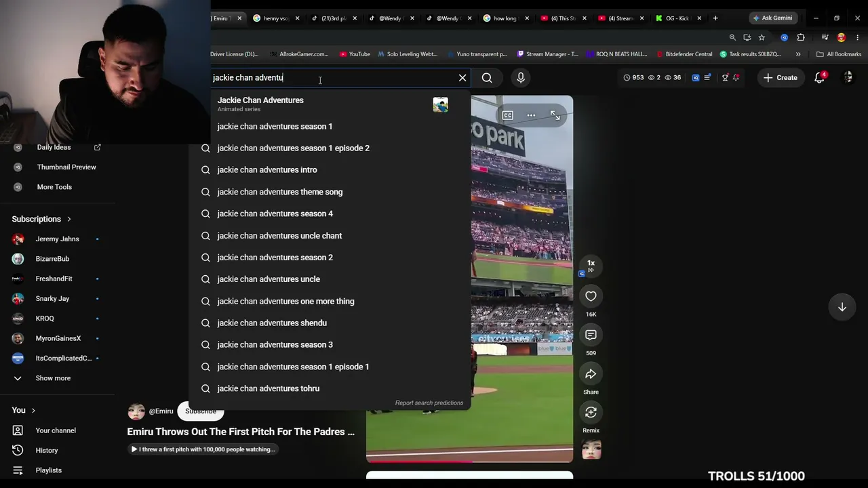
Task: Clear the search box with the X icon
Action: click(462, 77)
